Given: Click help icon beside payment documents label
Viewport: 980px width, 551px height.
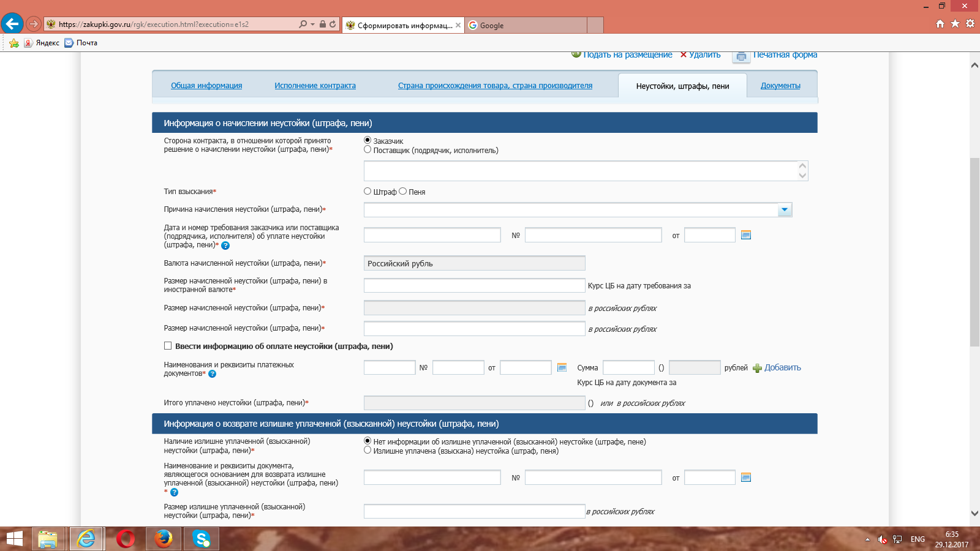Looking at the screenshot, I should pos(212,374).
